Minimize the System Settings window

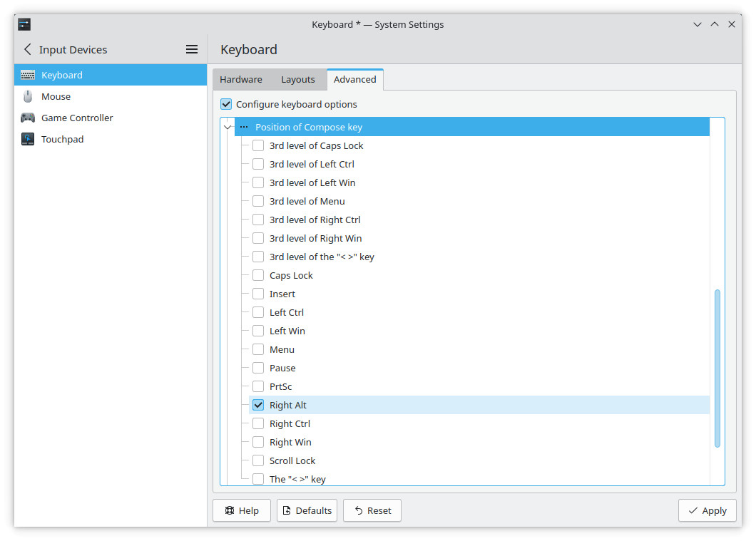[698, 24]
